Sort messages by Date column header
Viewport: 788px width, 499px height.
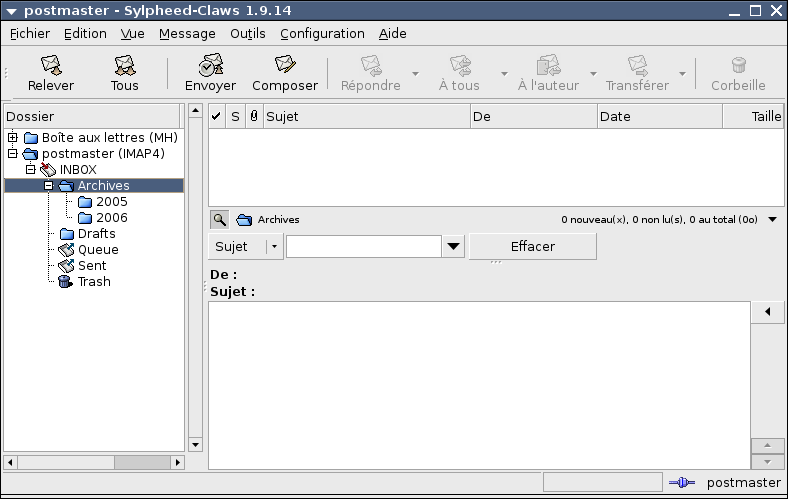[x=660, y=117]
